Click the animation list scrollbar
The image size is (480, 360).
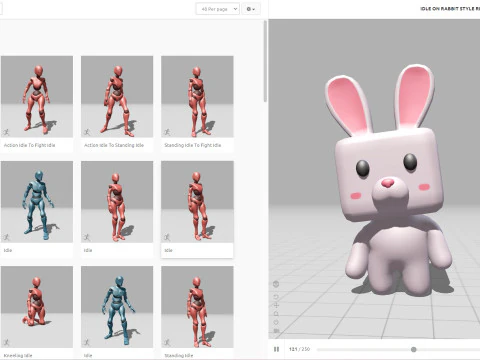(265, 62)
